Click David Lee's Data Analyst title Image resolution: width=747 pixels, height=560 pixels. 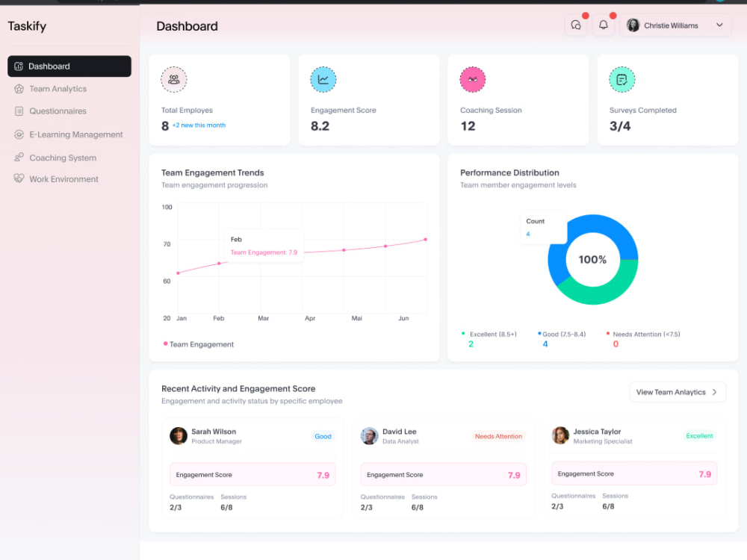pyautogui.click(x=400, y=441)
